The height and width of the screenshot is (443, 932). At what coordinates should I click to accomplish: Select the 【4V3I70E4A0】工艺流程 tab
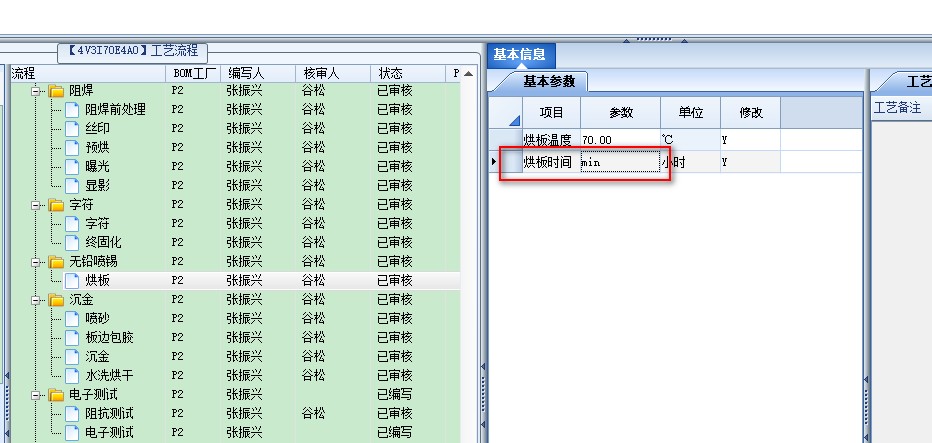click(x=133, y=51)
